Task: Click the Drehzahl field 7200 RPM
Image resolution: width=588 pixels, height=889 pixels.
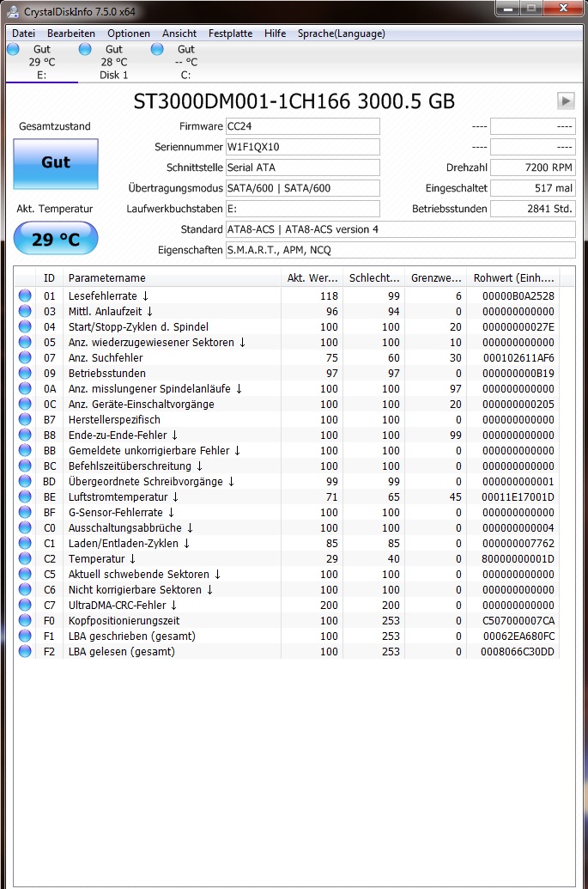Action: 532,167
